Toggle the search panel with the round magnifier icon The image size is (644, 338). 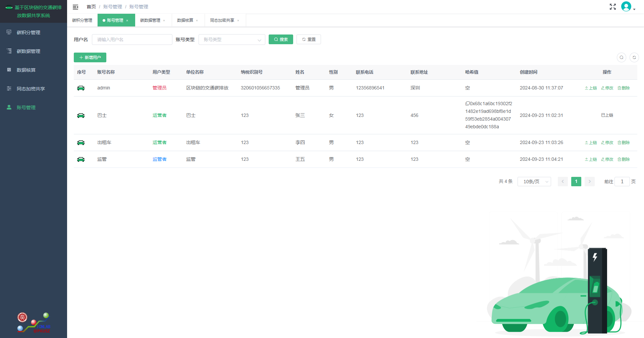click(622, 58)
